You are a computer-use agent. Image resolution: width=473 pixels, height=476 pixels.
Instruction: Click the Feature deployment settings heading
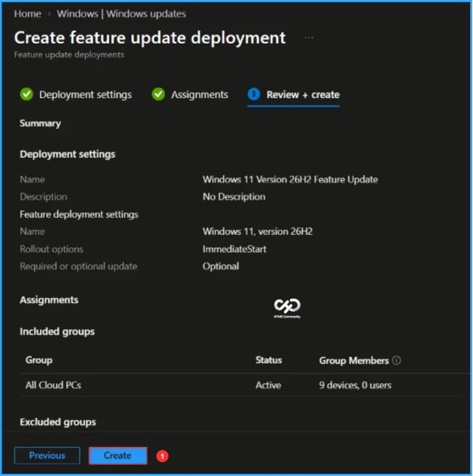point(79,214)
